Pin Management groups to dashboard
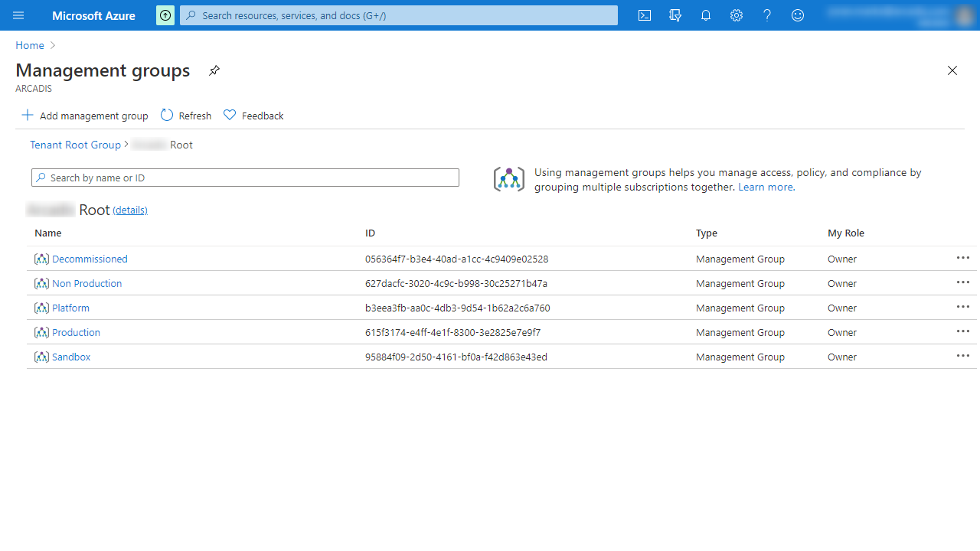Screen dimensions: 980x551 [214, 70]
